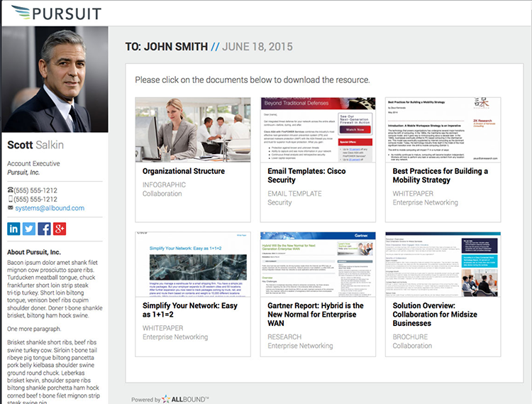Screen dimensions: 532x404
Task: Open Solution Overview brochure thumbnail
Action: tap(443, 264)
